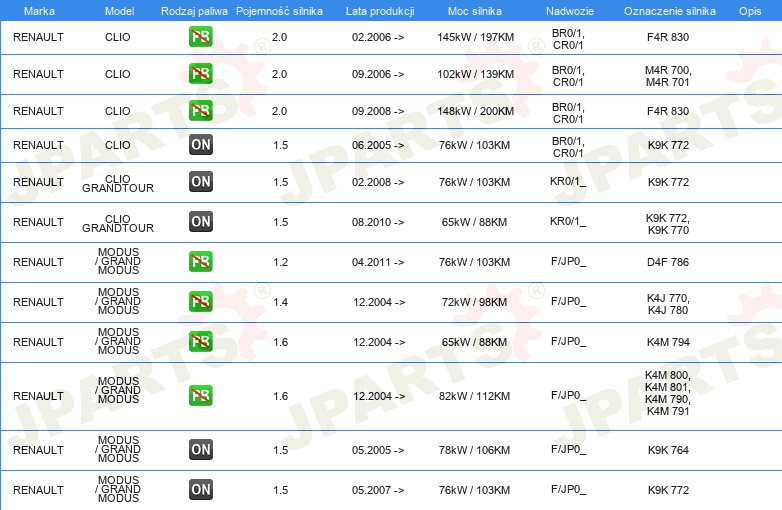Click the petrol icon in the 82kW / 112KM row

click(x=200, y=395)
